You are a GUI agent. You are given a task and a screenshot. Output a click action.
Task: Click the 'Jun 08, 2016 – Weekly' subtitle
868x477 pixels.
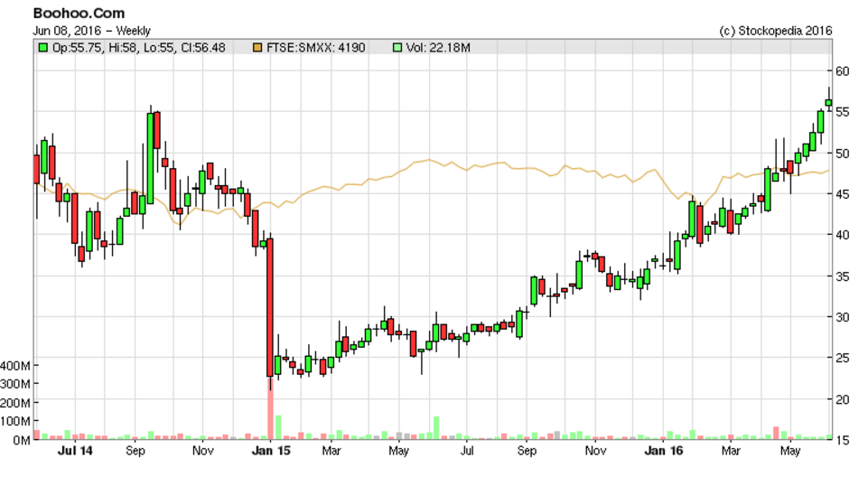coord(92,31)
